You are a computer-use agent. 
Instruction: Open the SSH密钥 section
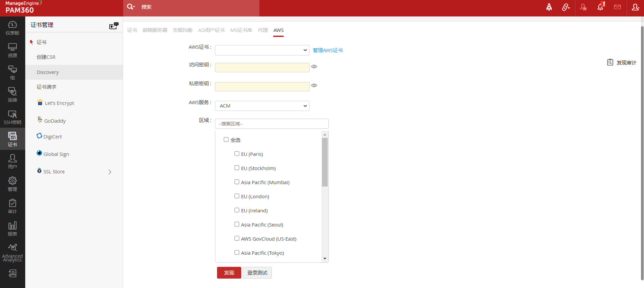(x=12, y=117)
